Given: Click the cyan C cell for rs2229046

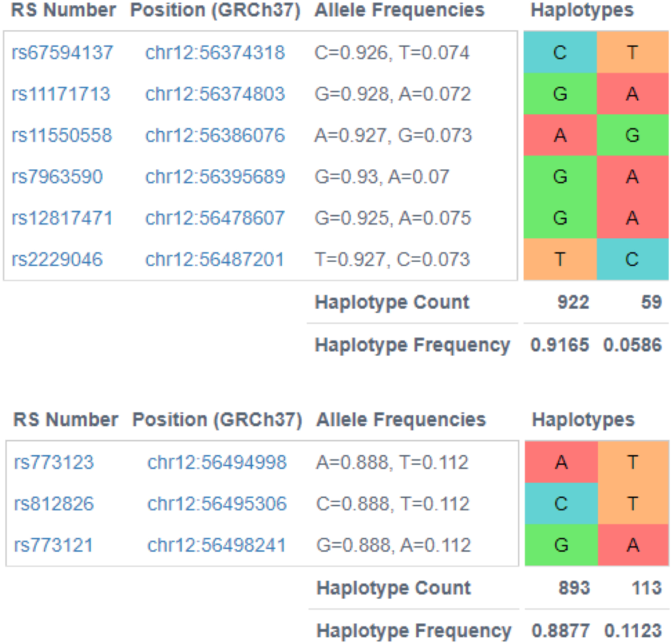Looking at the screenshot, I should [633, 259].
